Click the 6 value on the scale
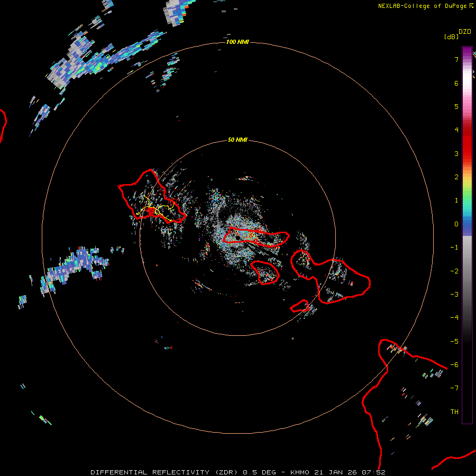476x476 pixels. pyautogui.click(x=456, y=83)
